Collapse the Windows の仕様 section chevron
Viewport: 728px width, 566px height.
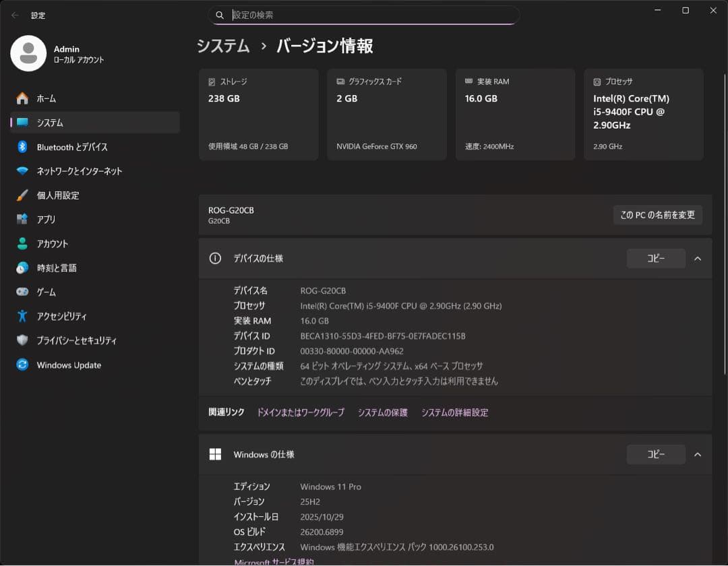(698, 455)
